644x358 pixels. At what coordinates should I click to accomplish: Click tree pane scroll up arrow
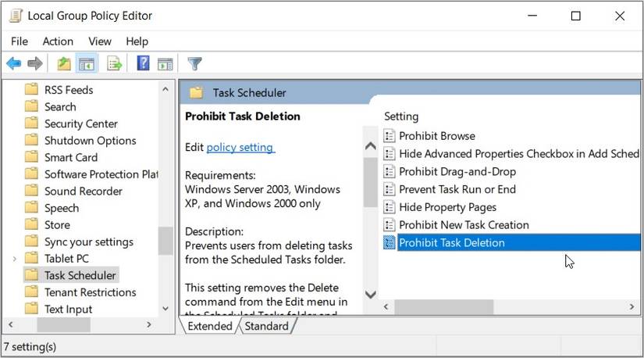tap(165, 89)
